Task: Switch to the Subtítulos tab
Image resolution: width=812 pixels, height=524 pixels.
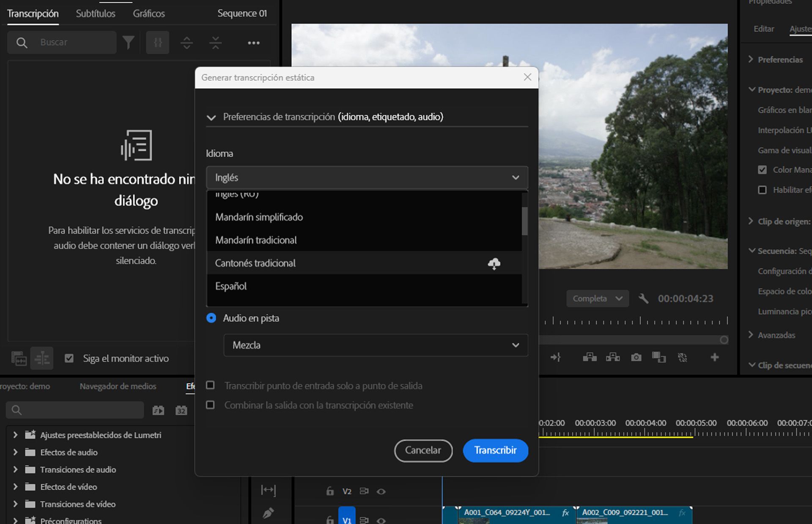Action: pos(95,13)
